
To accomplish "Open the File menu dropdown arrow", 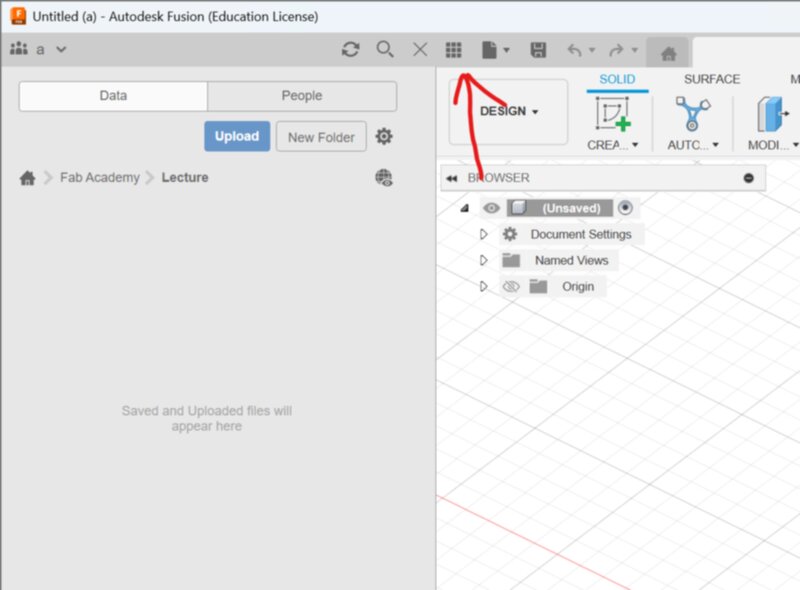I will pos(506,50).
